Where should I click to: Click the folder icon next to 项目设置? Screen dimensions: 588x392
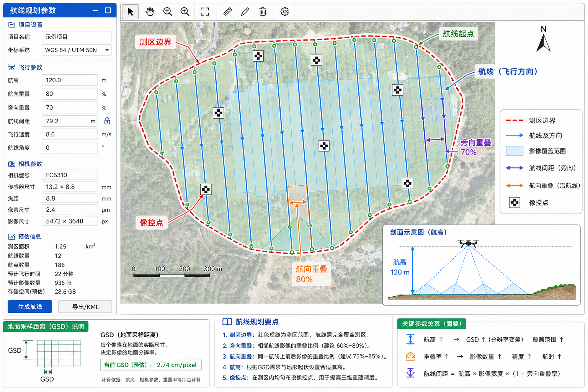pos(11,25)
